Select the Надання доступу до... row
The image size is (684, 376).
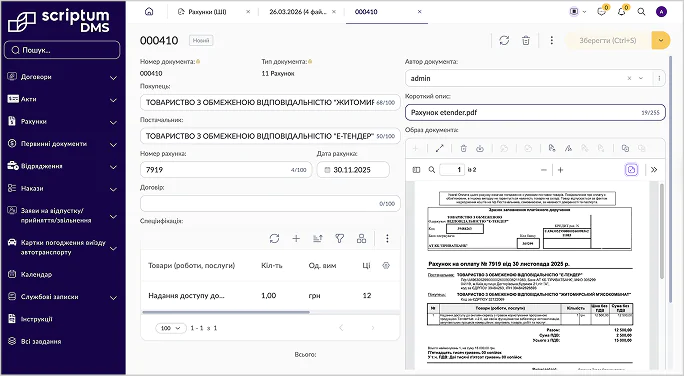coord(270,296)
